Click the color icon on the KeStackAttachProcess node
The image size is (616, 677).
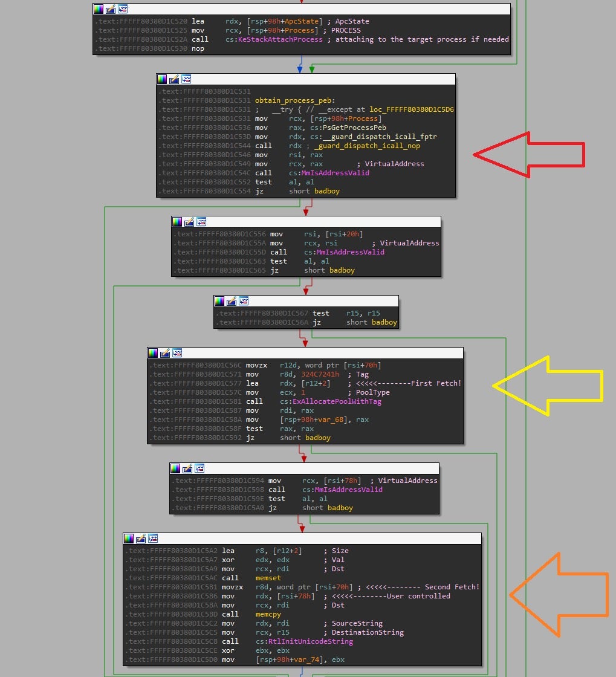click(98, 8)
